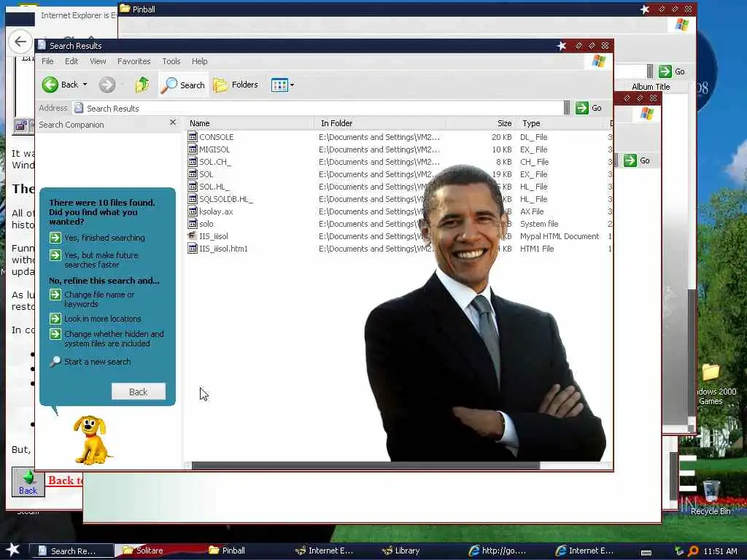Click the back arrow in Internet Explorer window
747x560 pixels.
(20, 42)
